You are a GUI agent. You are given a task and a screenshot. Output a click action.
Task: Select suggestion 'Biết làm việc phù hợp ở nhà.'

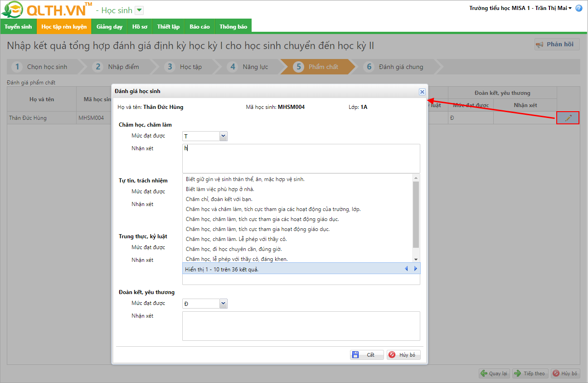pyautogui.click(x=297, y=189)
